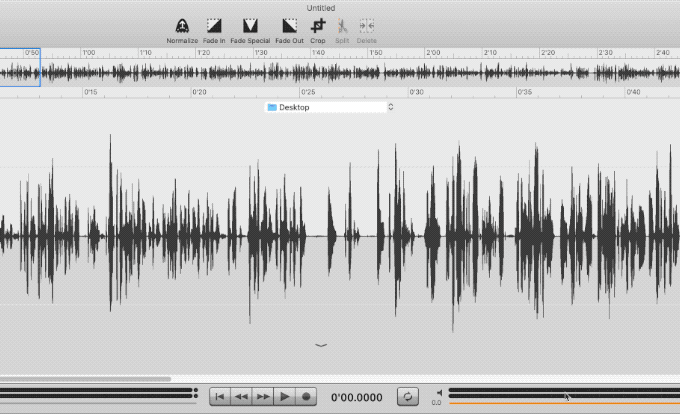The image size is (680, 414).
Task: Click the 2'00 mark on overview ruler
Action: (433, 52)
